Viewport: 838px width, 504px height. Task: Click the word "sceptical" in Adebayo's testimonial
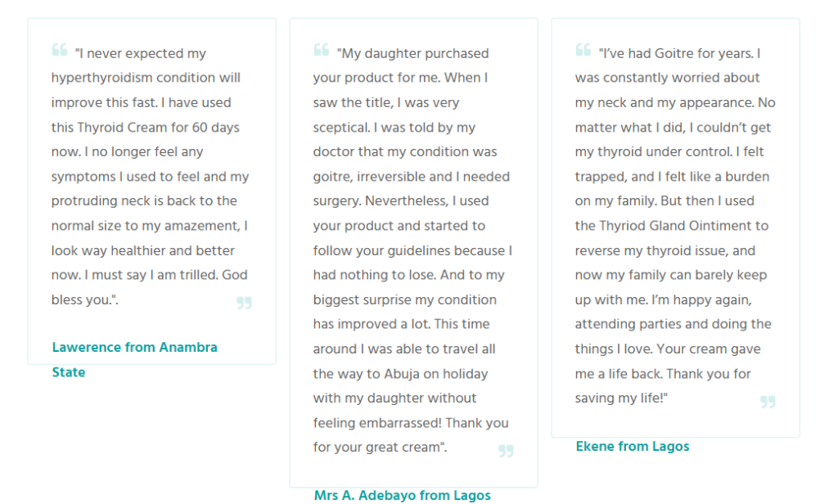[x=340, y=128]
